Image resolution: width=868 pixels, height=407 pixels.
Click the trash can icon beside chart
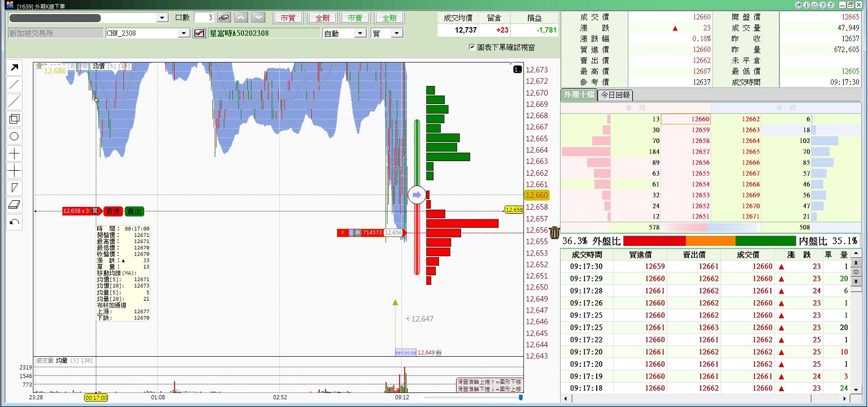coord(554,232)
